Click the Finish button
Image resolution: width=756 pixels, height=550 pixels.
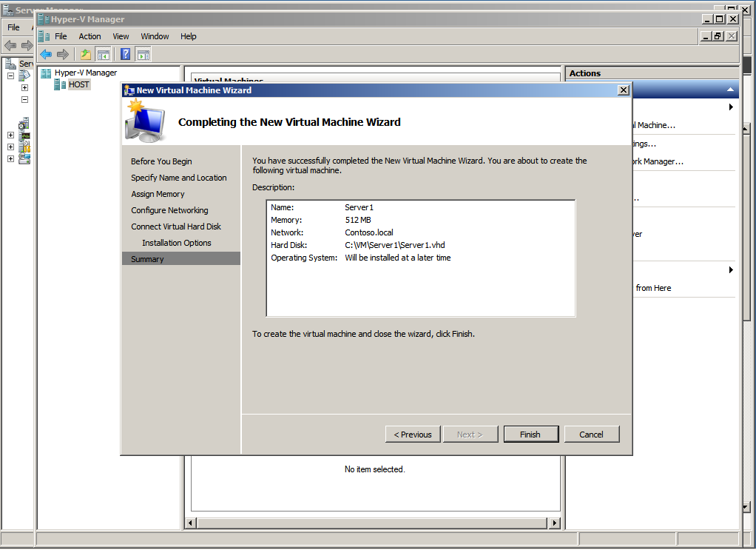[x=531, y=435]
